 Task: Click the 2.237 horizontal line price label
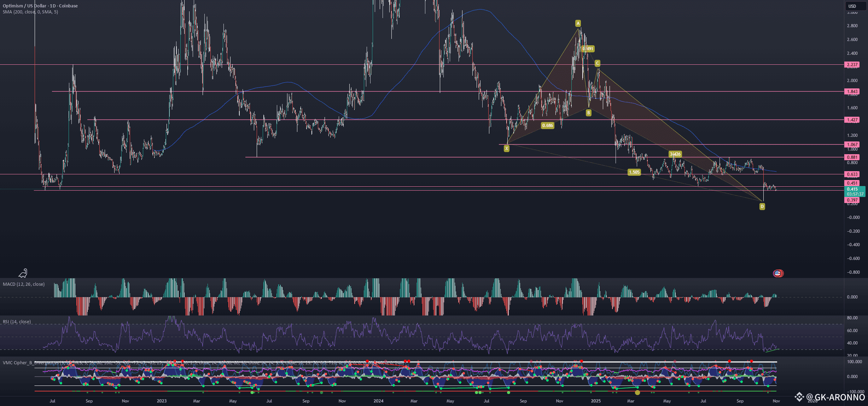click(852, 65)
